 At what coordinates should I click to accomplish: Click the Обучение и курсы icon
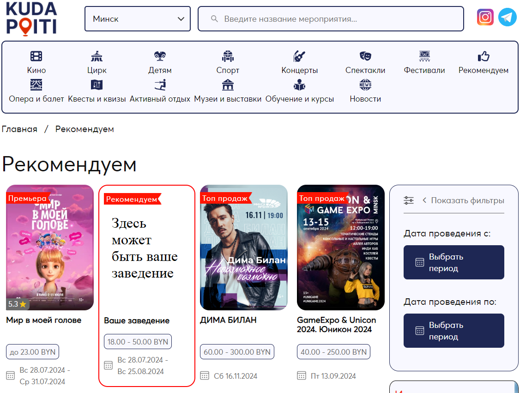299,85
